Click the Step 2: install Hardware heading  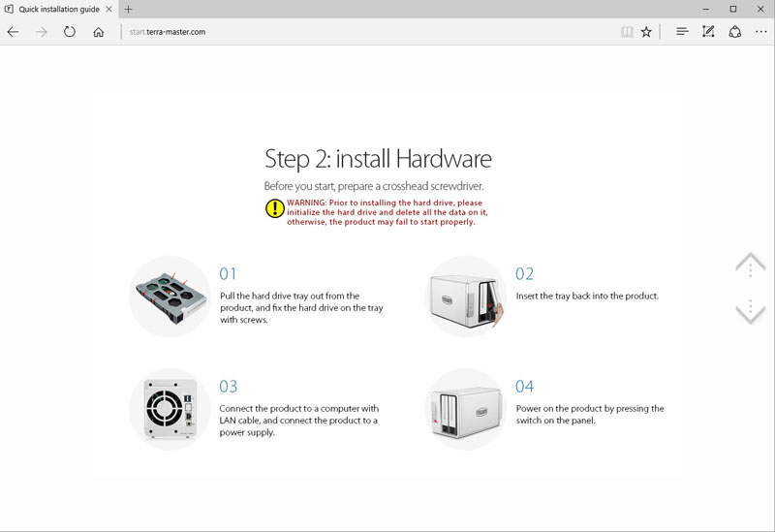tap(378, 159)
